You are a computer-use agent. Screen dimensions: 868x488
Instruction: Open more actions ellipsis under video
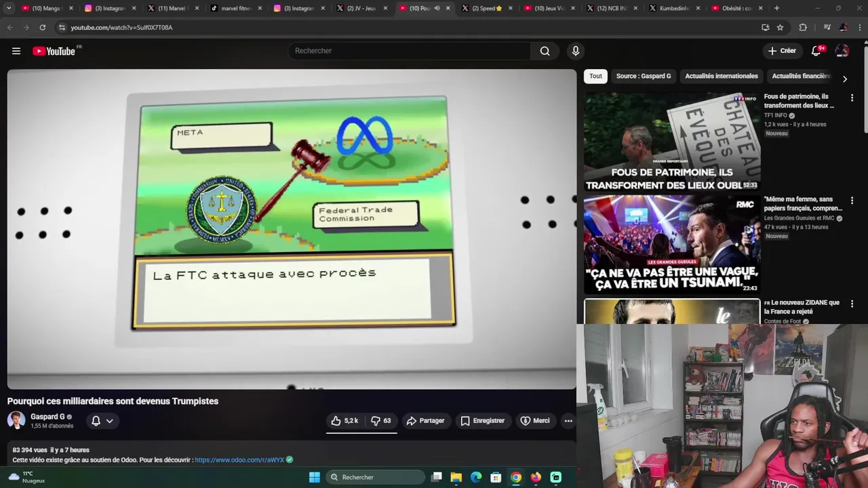tap(568, 421)
